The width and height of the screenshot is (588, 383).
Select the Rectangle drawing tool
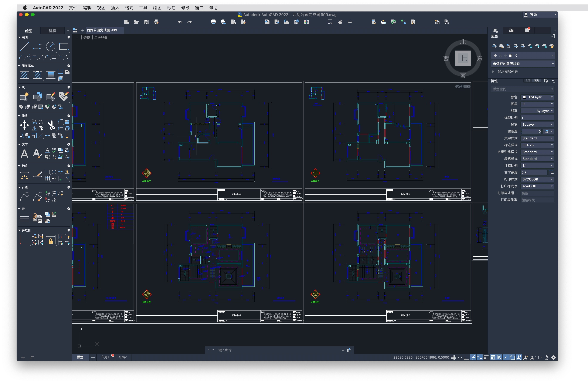[x=64, y=46]
